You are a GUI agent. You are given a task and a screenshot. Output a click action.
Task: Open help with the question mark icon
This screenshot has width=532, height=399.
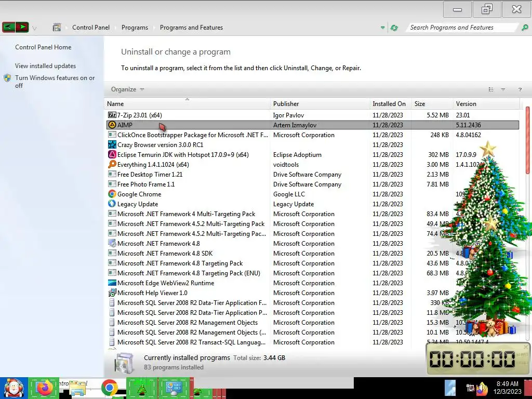(520, 89)
